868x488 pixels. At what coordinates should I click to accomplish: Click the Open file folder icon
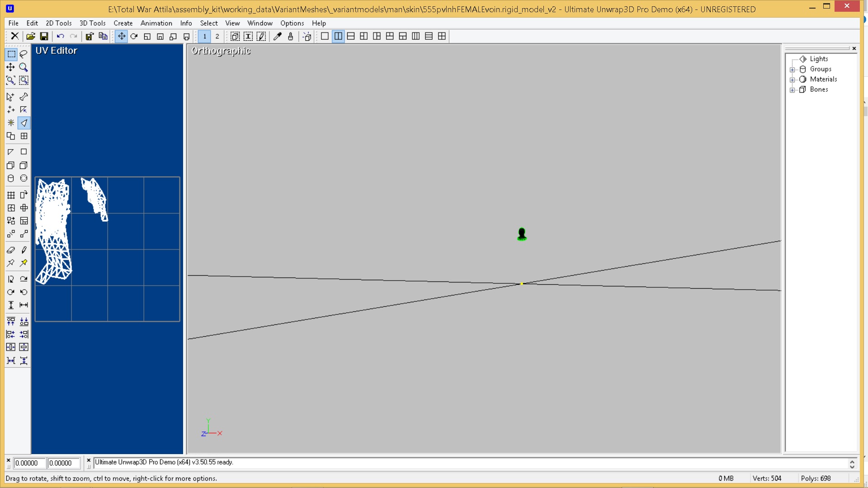coord(31,37)
